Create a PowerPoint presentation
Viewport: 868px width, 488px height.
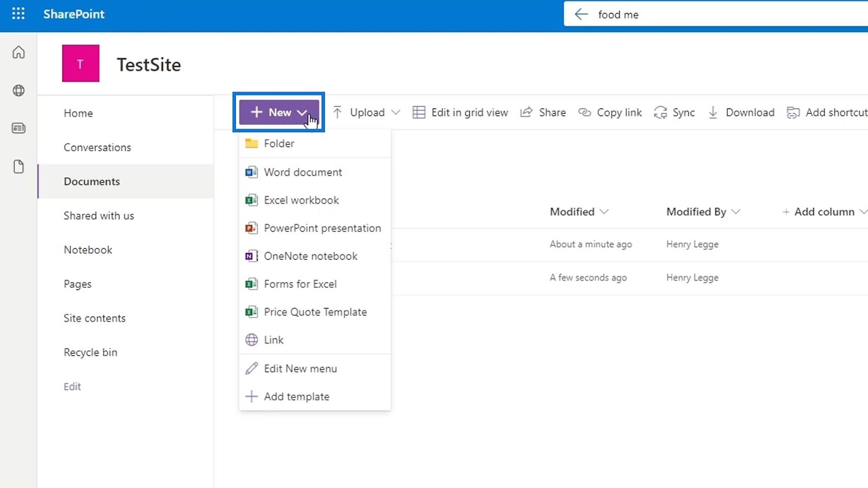click(315, 228)
